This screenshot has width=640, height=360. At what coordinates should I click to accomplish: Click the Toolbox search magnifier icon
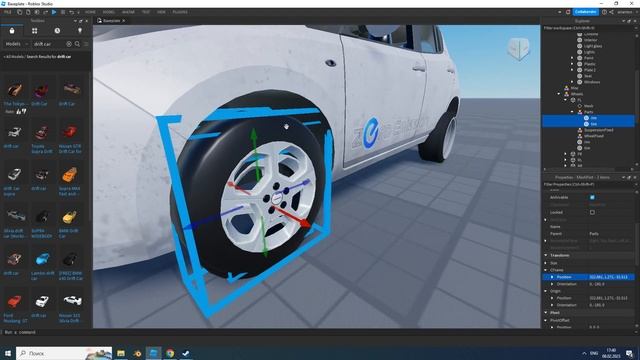pyautogui.click(x=77, y=44)
